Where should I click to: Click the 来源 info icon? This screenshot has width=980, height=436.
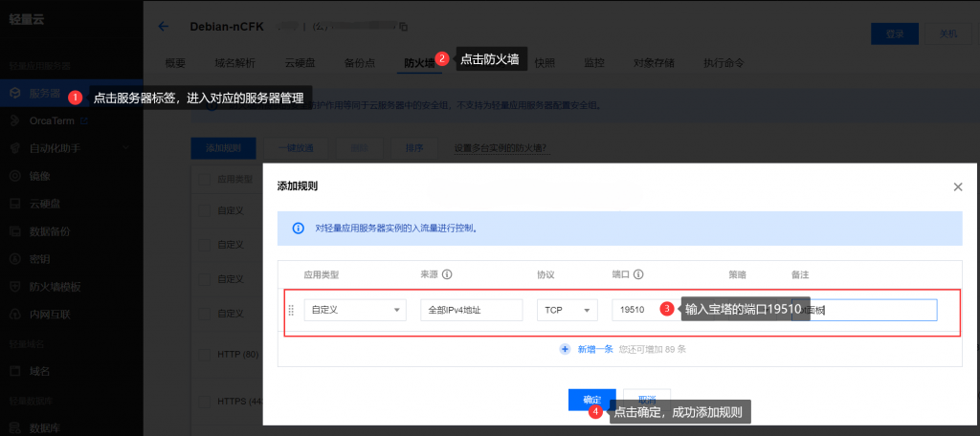pyautogui.click(x=447, y=274)
